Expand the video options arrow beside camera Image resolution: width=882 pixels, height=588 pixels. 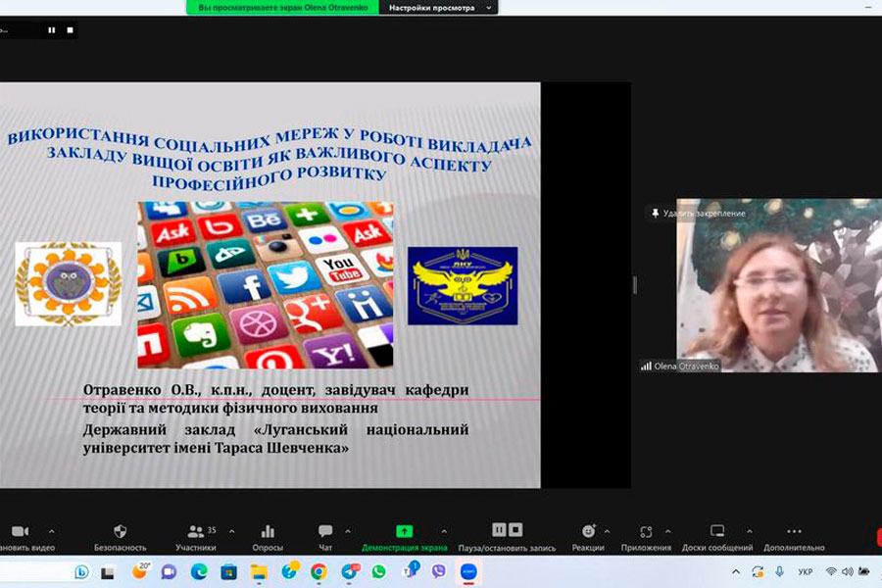(52, 531)
